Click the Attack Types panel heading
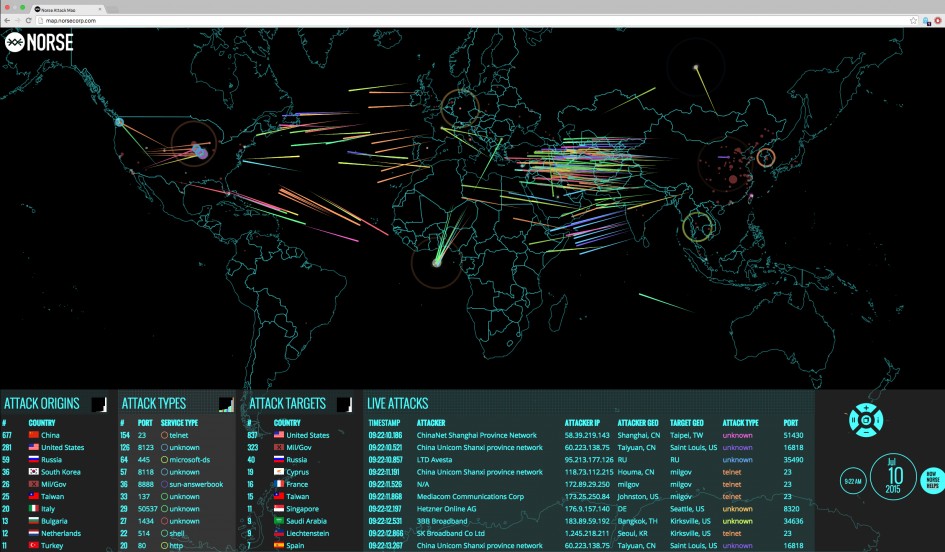This screenshot has height=552, width=945. pos(154,404)
